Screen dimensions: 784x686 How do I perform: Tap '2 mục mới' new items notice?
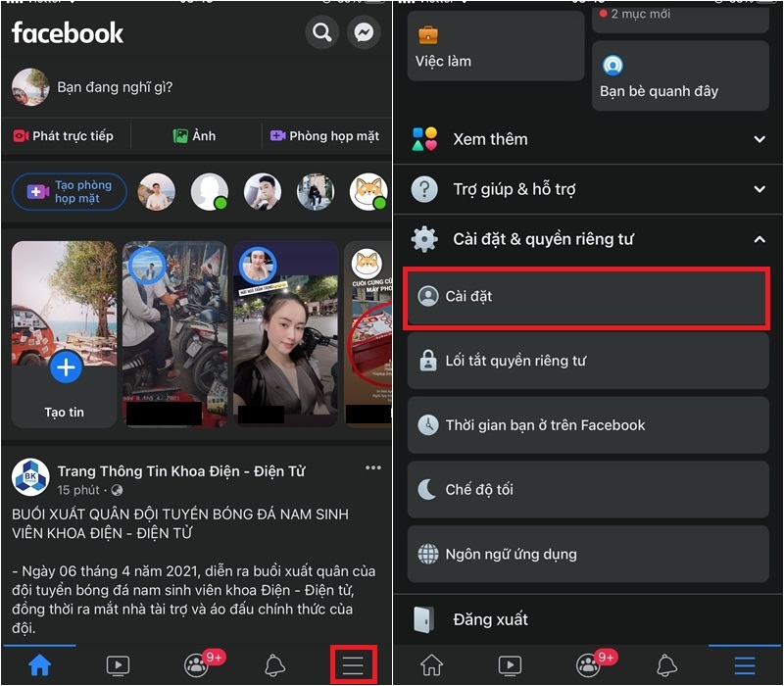[x=635, y=14]
